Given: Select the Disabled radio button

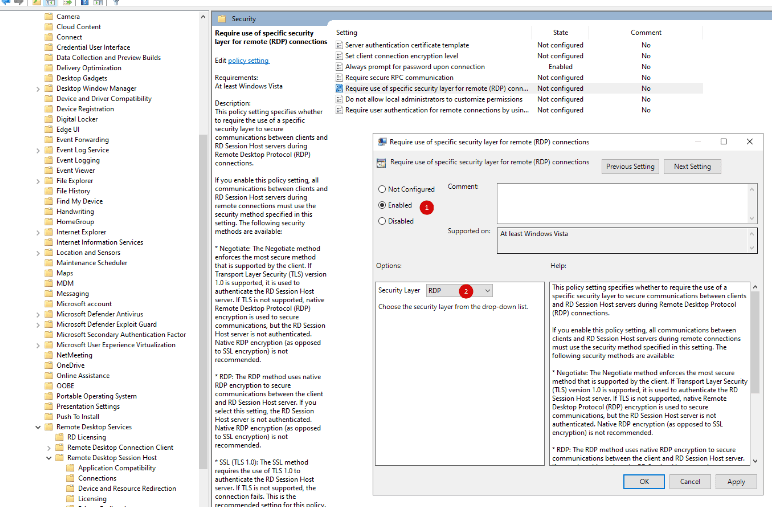Looking at the screenshot, I should 381,221.
